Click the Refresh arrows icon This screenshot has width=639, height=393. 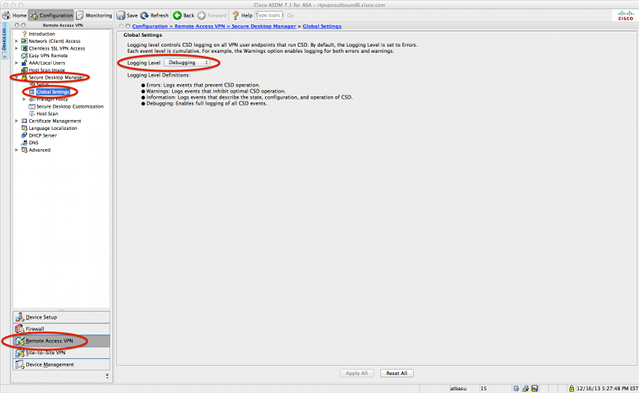click(145, 15)
